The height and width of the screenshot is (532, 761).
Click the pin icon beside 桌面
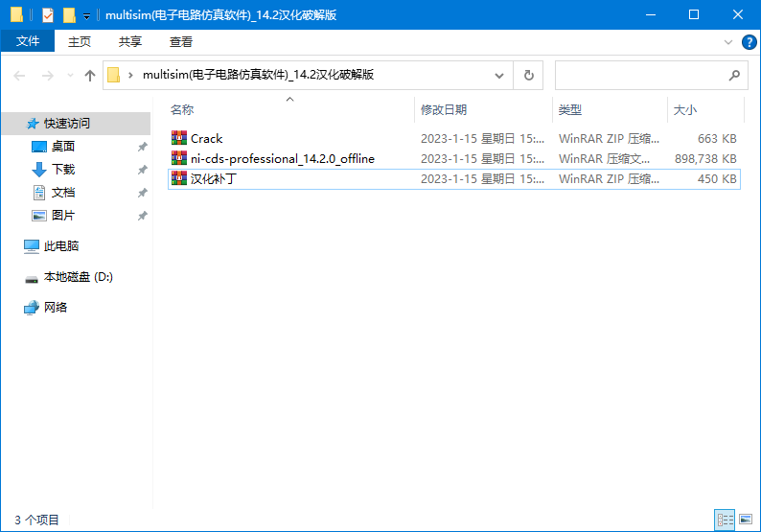pos(142,147)
